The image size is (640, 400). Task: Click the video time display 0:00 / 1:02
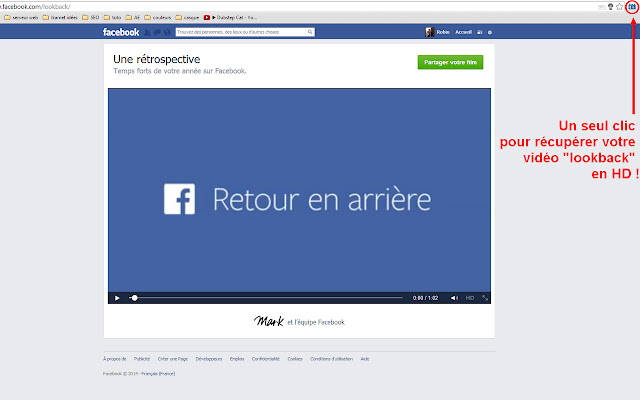tap(425, 298)
